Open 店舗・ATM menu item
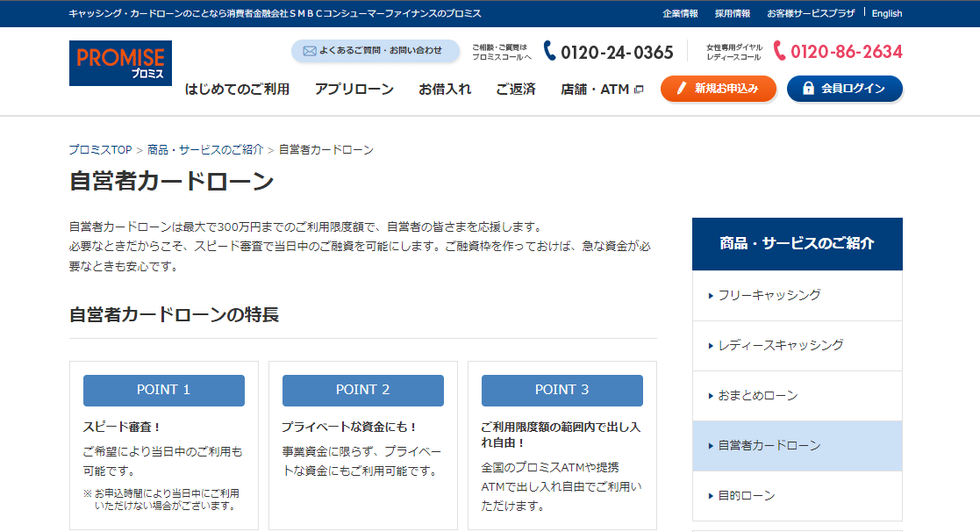 coord(595,90)
